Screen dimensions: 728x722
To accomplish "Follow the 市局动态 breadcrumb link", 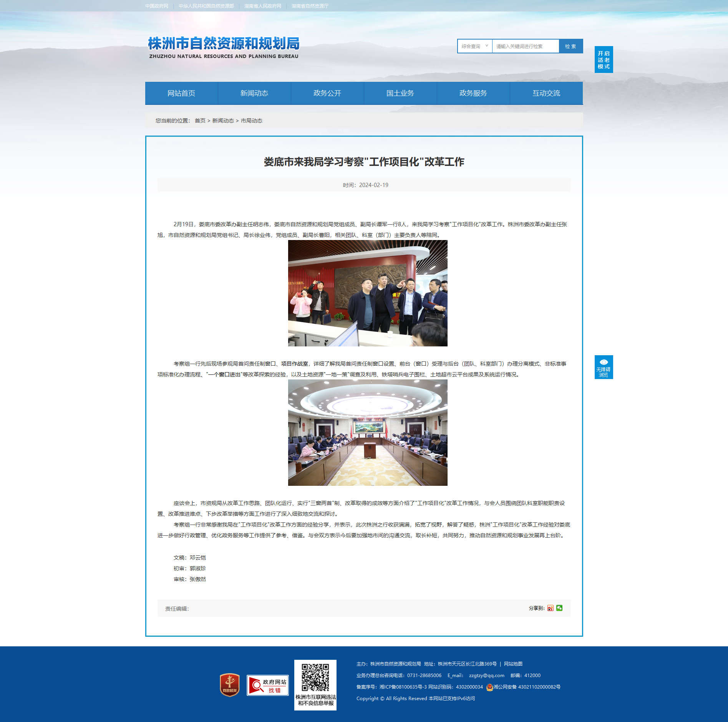I will 252,121.
